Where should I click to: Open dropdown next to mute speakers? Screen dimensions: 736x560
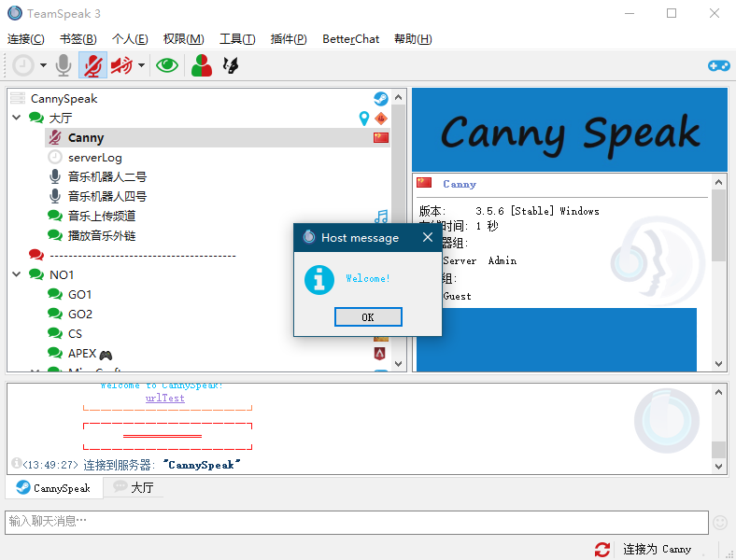[141, 65]
